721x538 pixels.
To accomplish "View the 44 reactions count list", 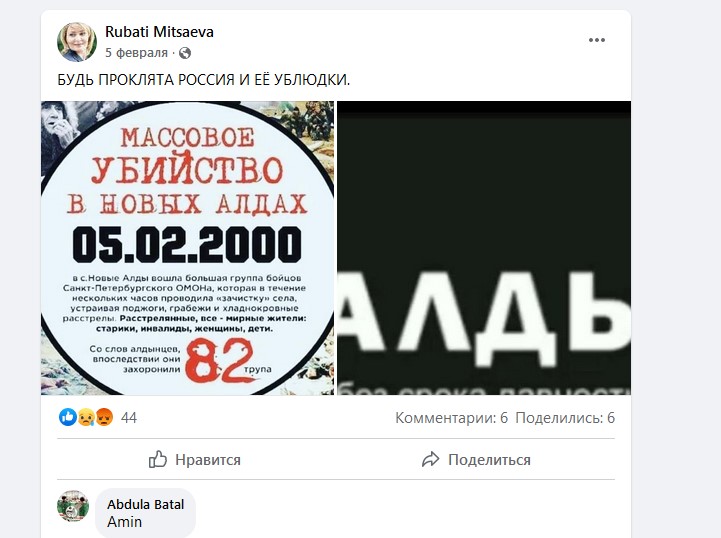I will [x=129, y=418].
